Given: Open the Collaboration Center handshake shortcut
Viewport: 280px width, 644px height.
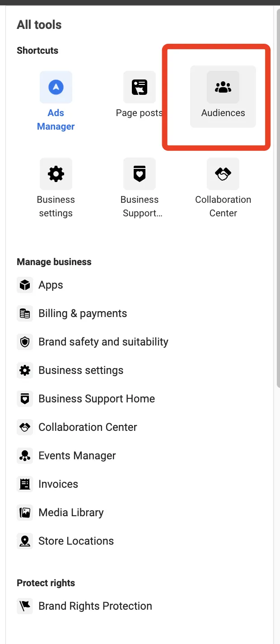Looking at the screenshot, I should 223,174.
